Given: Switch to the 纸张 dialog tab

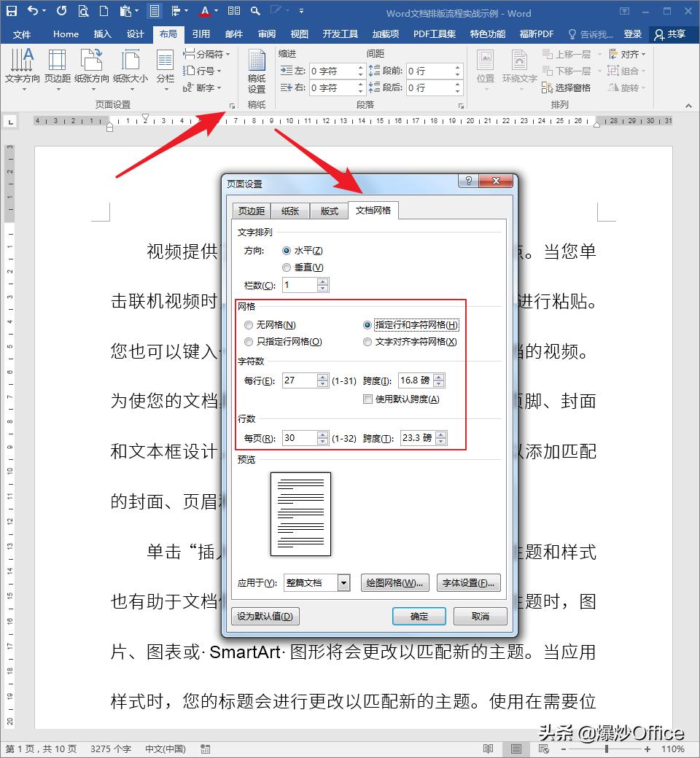Looking at the screenshot, I should [x=290, y=210].
